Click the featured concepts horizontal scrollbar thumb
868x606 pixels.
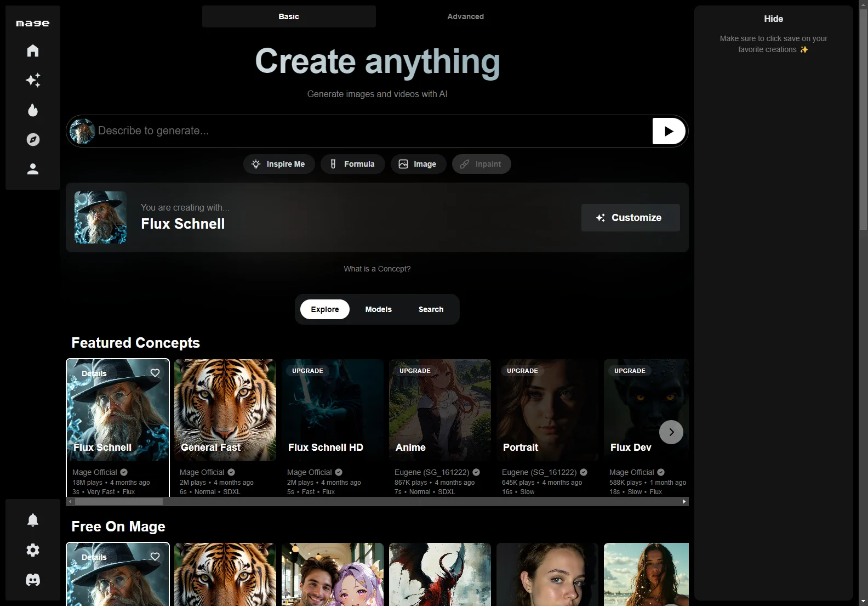tap(119, 501)
